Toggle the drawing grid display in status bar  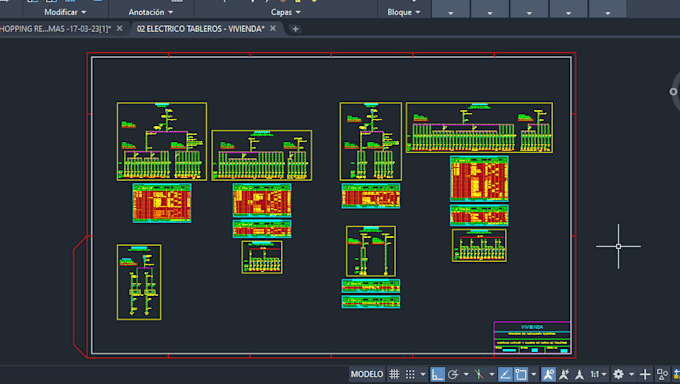pos(394,374)
